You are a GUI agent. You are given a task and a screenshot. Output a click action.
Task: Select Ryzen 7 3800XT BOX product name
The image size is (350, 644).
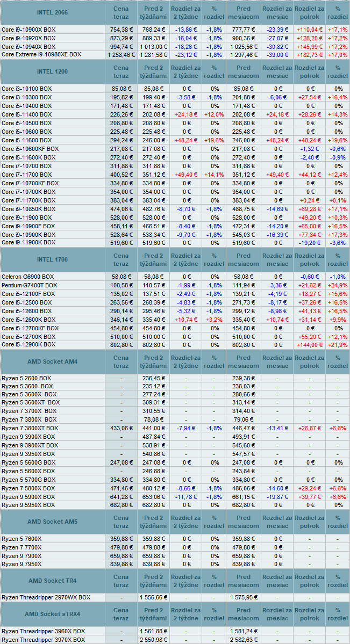pyautogui.click(x=30, y=429)
